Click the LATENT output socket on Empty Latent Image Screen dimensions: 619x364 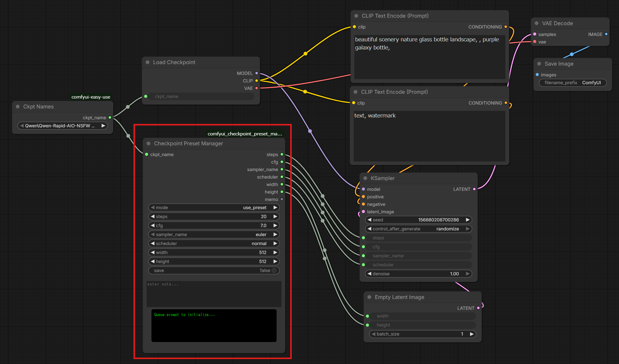click(478, 308)
